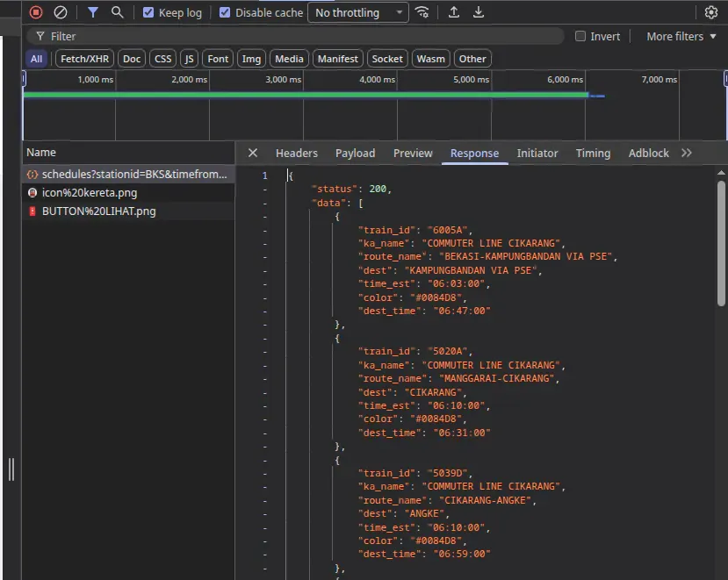
Task: Click route_name "MANGGARAI-CIKARANG"
Action: tap(496, 378)
